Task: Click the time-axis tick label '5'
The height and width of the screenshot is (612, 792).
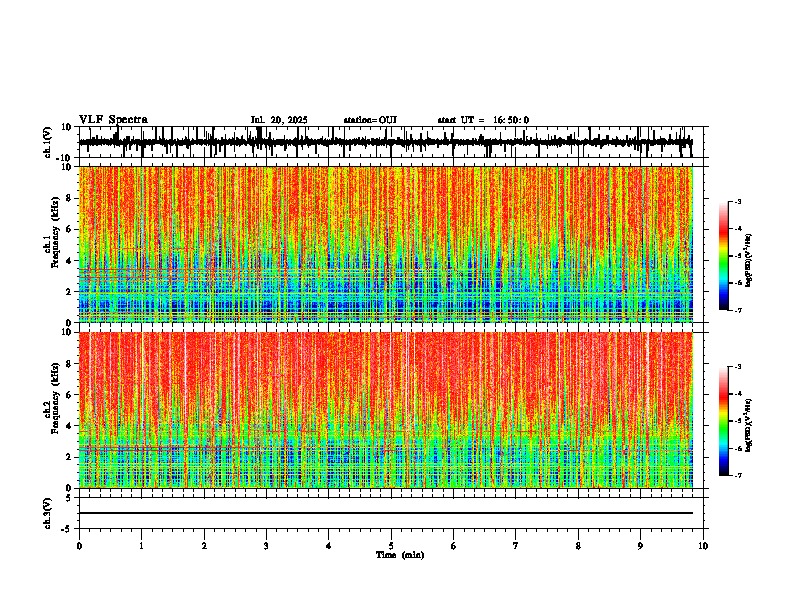Action: tap(391, 546)
